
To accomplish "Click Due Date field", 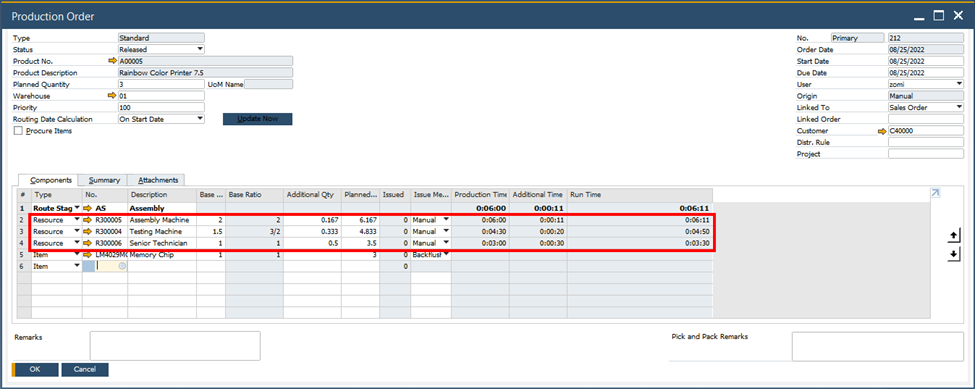I will pos(926,73).
